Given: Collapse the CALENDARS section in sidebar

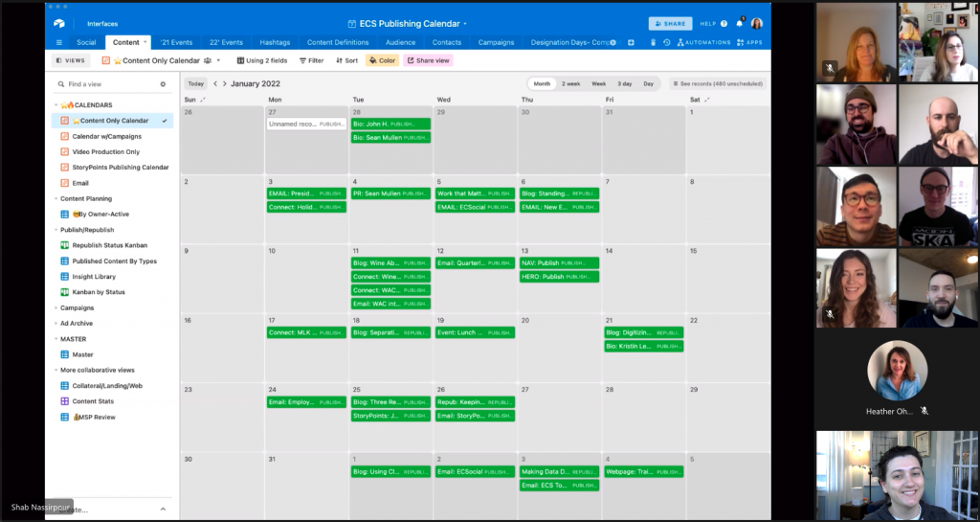Looking at the screenshot, I should (x=55, y=104).
